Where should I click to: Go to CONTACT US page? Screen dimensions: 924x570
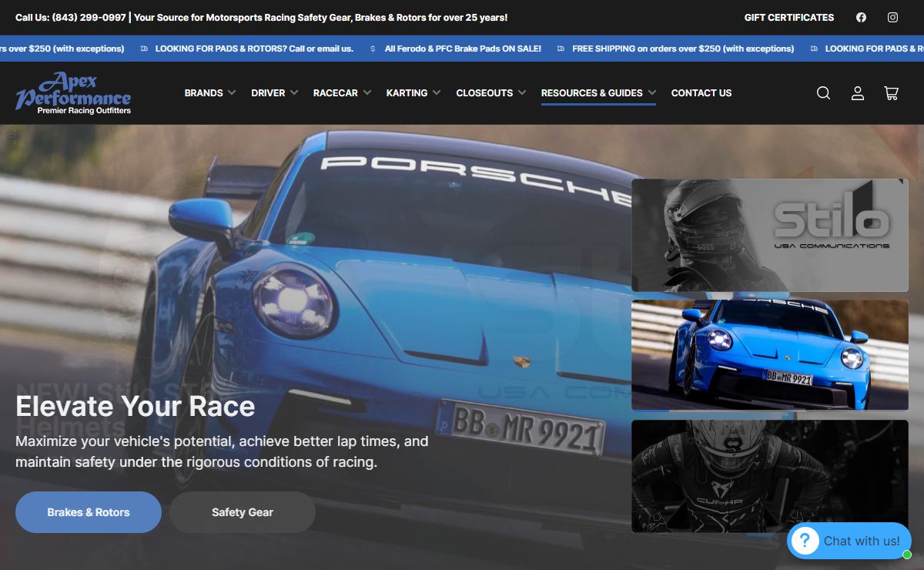[701, 92]
